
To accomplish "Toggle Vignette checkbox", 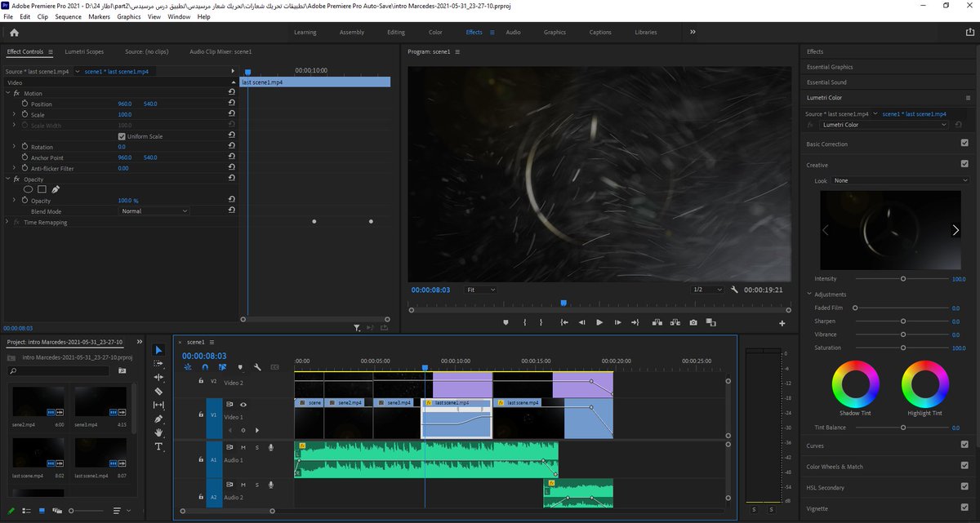I will 964,508.
